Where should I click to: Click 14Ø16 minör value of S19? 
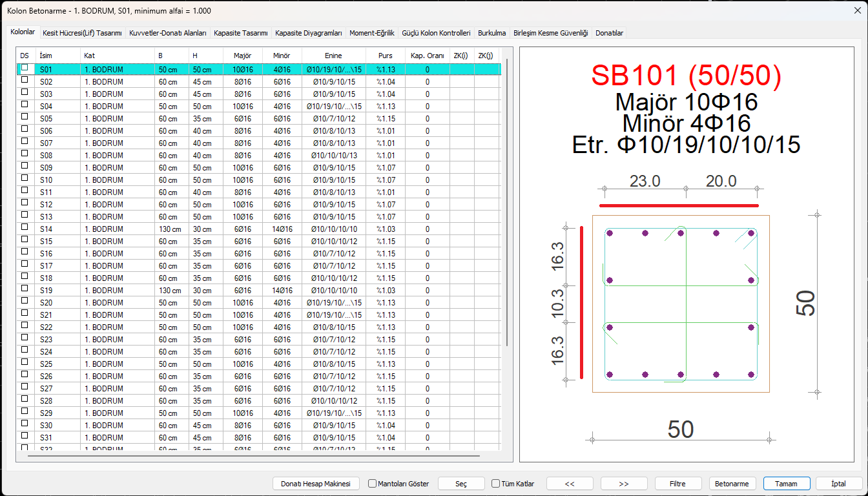click(282, 290)
